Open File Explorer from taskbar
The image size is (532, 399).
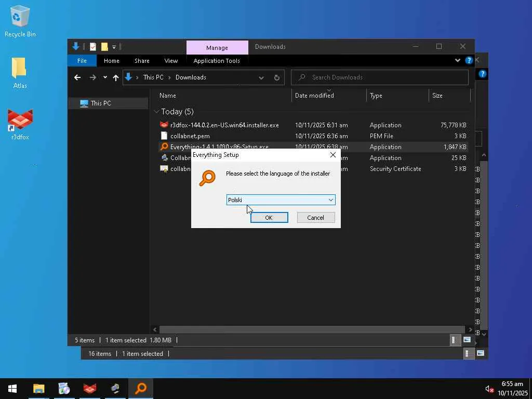38,389
